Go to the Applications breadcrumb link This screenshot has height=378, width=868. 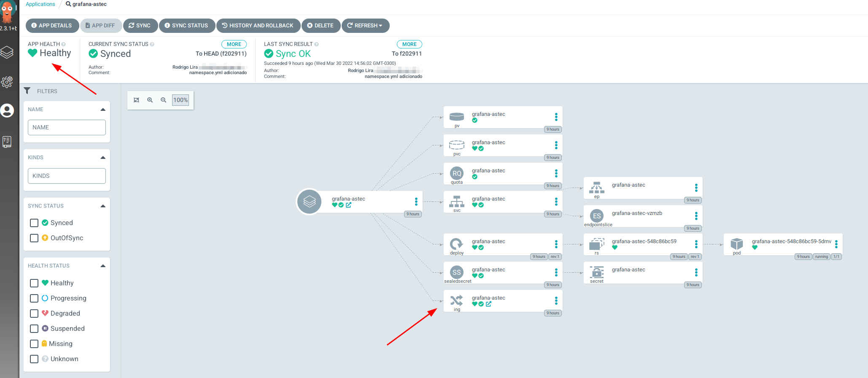[x=40, y=4]
